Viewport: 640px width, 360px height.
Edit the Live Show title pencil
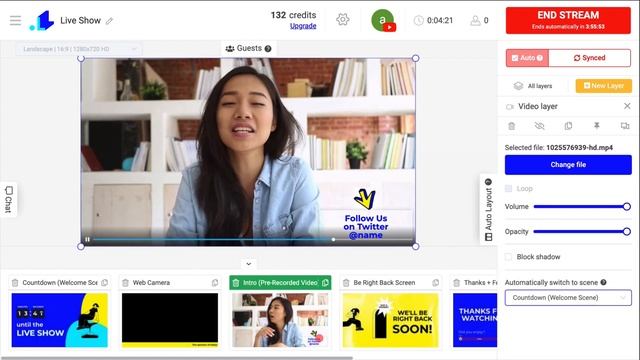coord(109,21)
